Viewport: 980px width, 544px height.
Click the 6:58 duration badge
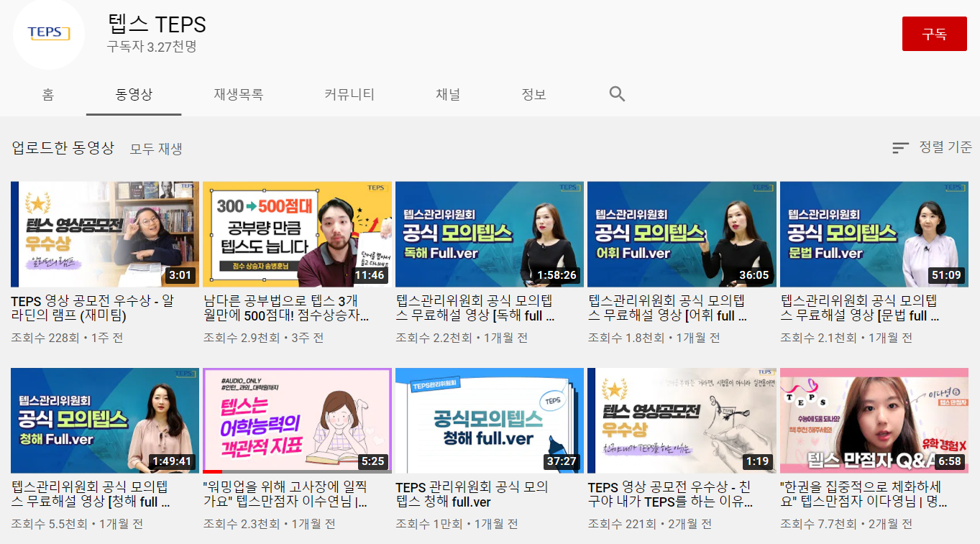tap(950, 461)
